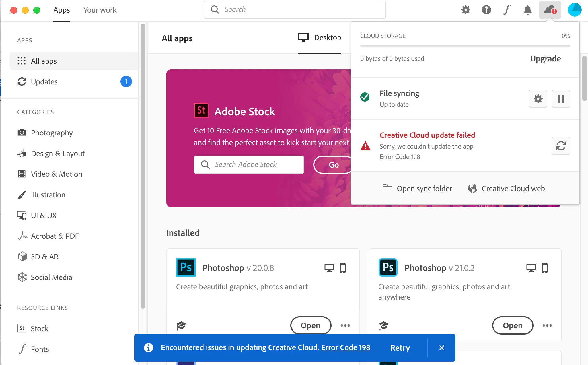Select the Desktop tab
Screen dimensions: 588x365
320,38
